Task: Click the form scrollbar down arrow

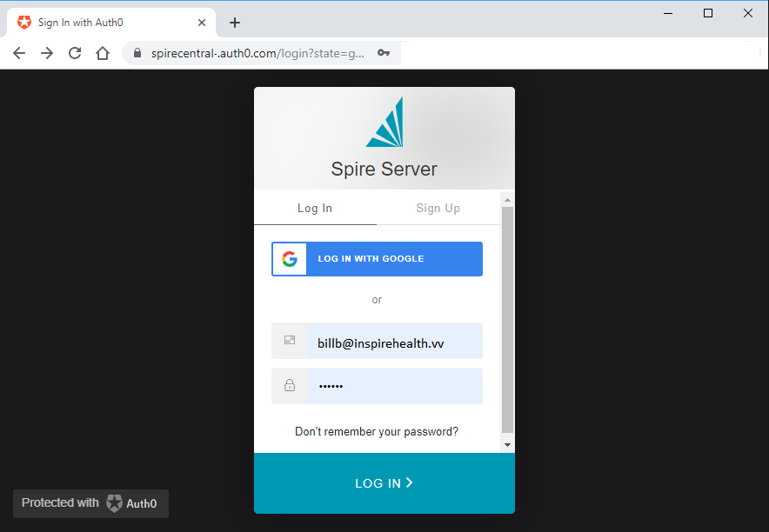Action: [x=508, y=445]
